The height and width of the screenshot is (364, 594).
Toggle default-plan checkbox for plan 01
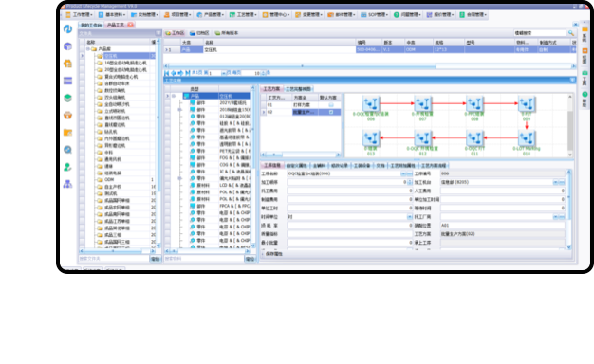331,105
